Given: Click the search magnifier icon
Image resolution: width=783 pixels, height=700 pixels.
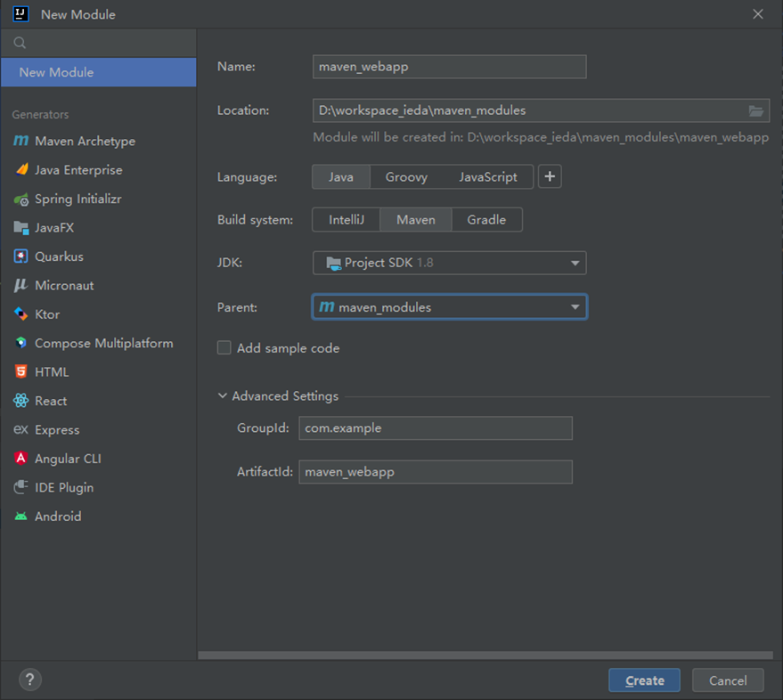Looking at the screenshot, I should tap(20, 43).
